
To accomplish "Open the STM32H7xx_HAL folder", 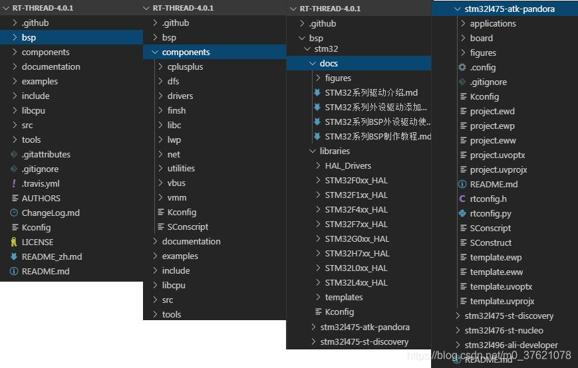I will click(357, 253).
